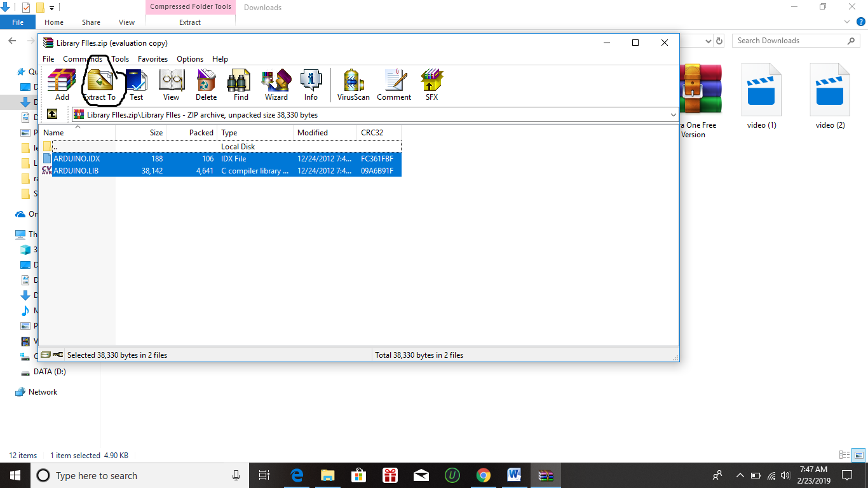Click the File tab in Explorer ribbon

pyautogui.click(x=18, y=22)
